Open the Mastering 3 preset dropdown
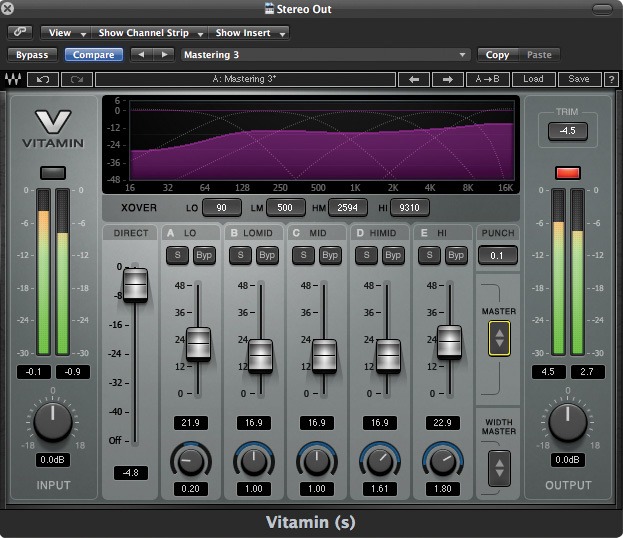623x538 pixels. [x=325, y=54]
